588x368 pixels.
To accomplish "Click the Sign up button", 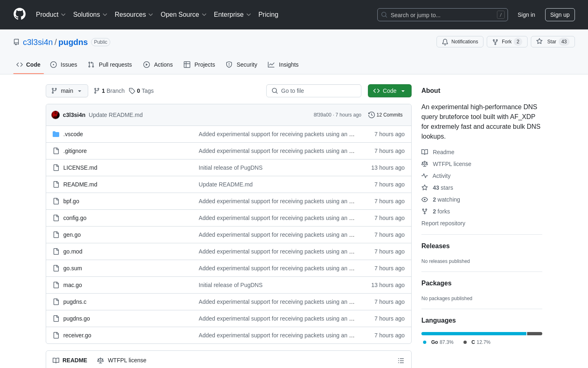I will pos(560,15).
